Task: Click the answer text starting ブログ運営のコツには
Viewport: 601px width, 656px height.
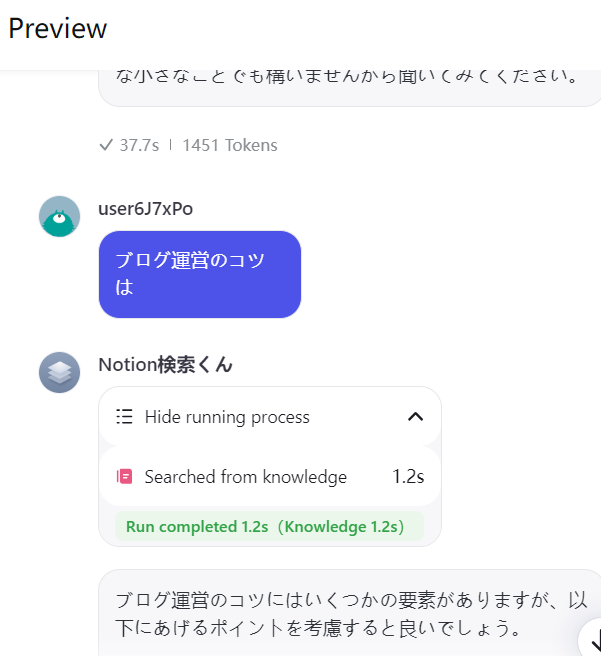Action: click(x=351, y=614)
